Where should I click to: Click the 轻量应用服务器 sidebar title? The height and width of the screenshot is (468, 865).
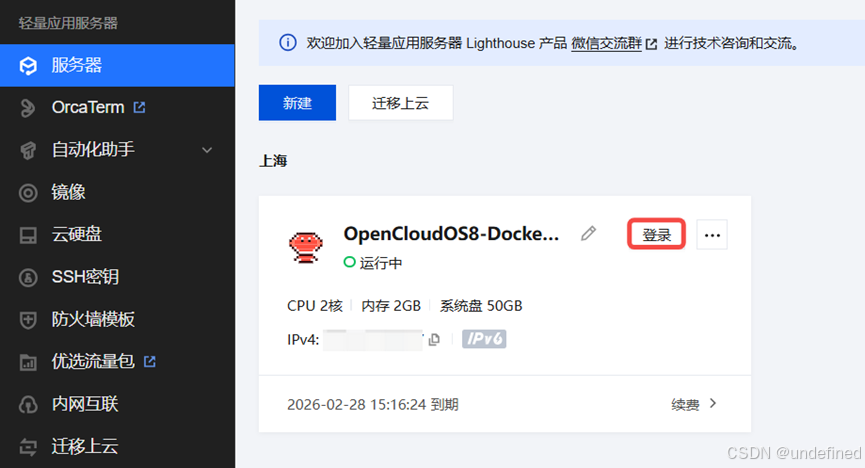(x=68, y=23)
